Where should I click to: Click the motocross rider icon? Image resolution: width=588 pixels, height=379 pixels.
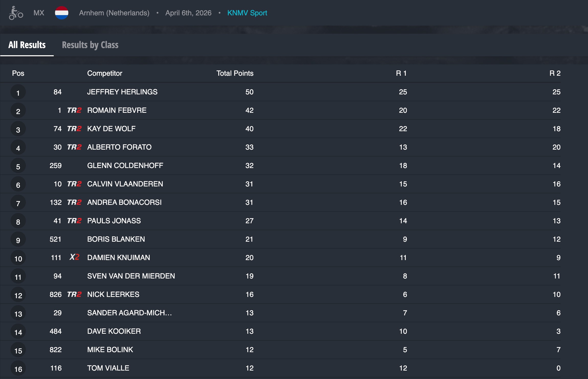pos(16,13)
